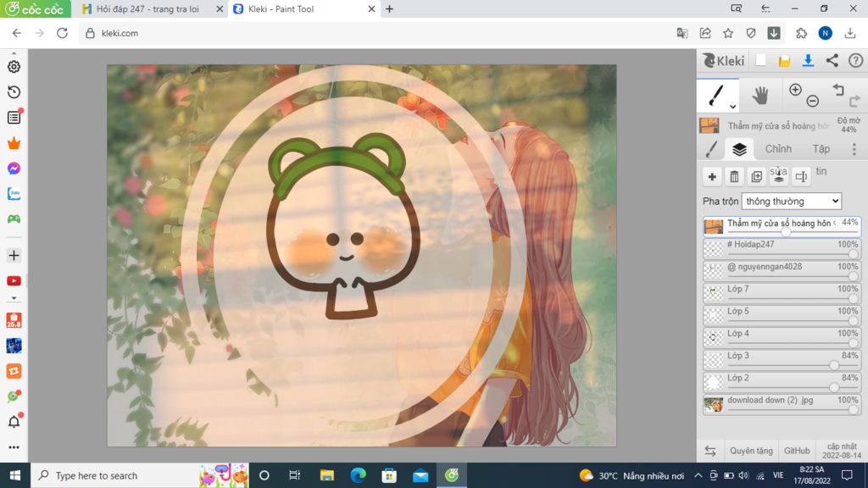Viewport: 868px width, 488px height.
Task: Undo the last action
Action: [838, 90]
